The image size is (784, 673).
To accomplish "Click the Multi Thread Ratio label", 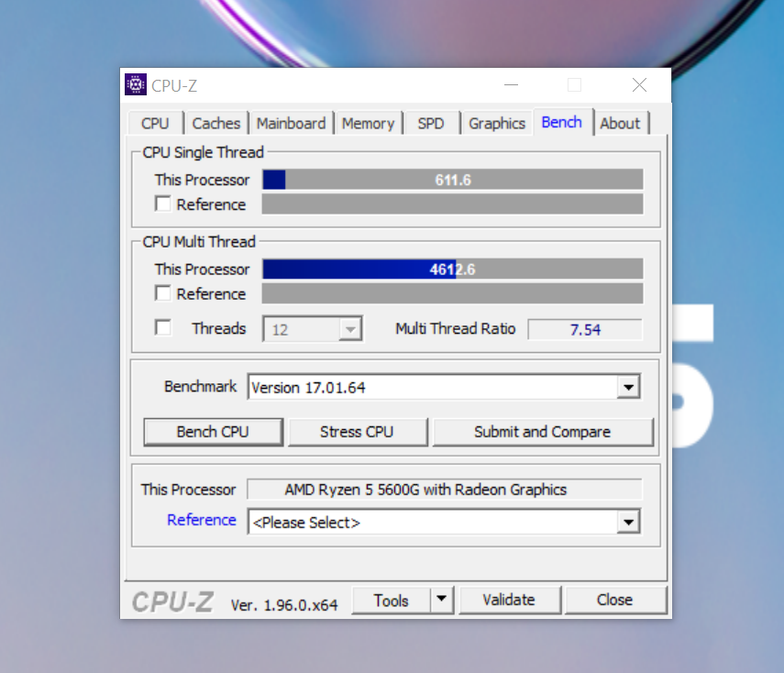I will click(x=456, y=328).
